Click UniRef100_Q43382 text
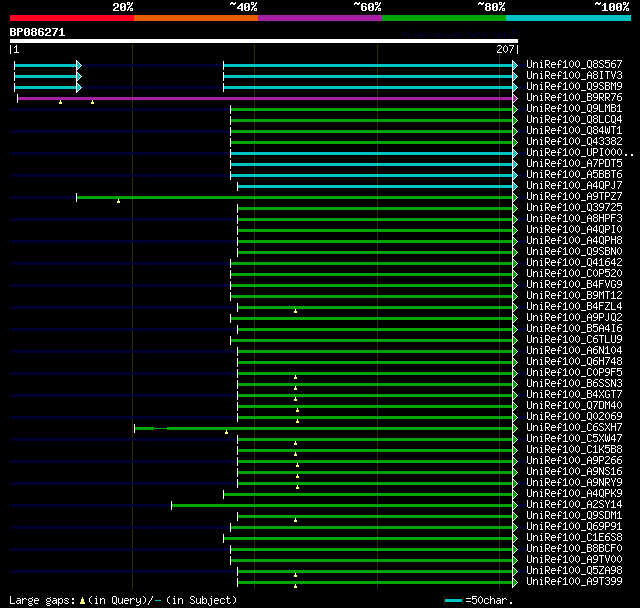The height and width of the screenshot is (608, 640). (574, 142)
